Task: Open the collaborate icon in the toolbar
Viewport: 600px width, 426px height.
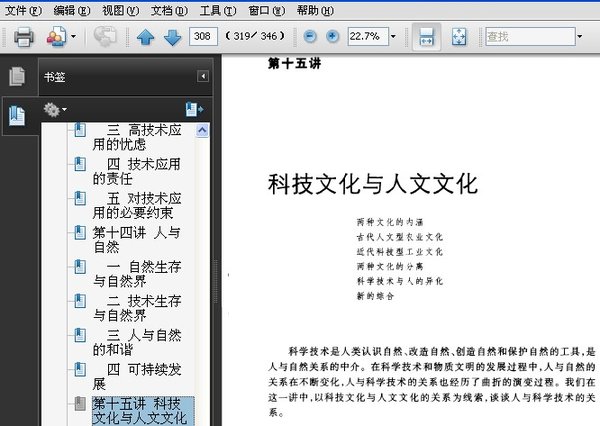Action: coord(57,37)
